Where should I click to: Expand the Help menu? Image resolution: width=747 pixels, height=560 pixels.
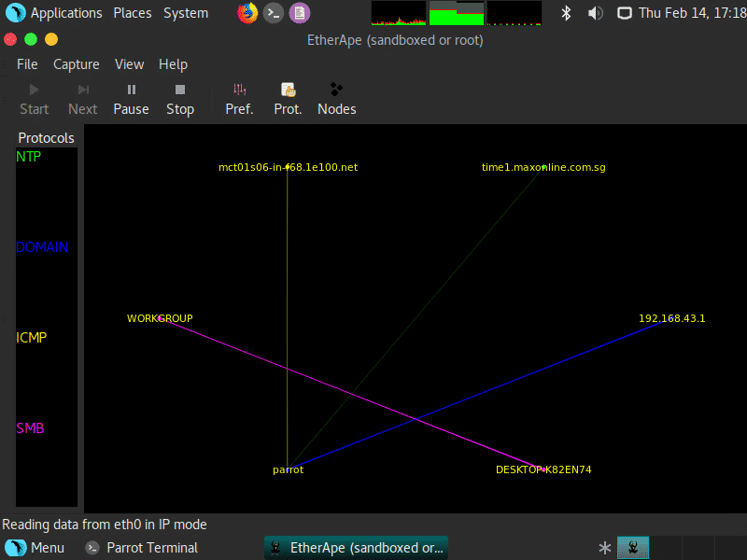(x=173, y=64)
